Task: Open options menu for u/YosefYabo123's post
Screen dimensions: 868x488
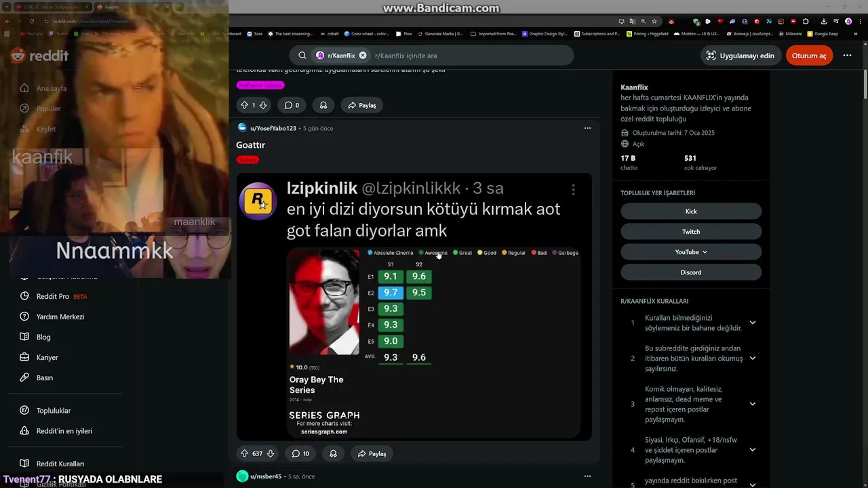Action: click(x=587, y=128)
